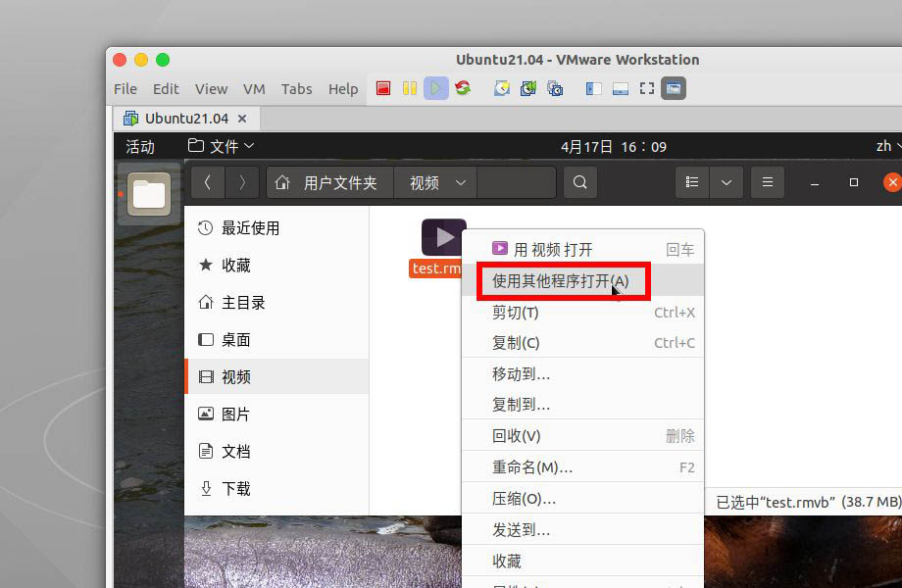Open the VM menu in VMware

pos(254,88)
